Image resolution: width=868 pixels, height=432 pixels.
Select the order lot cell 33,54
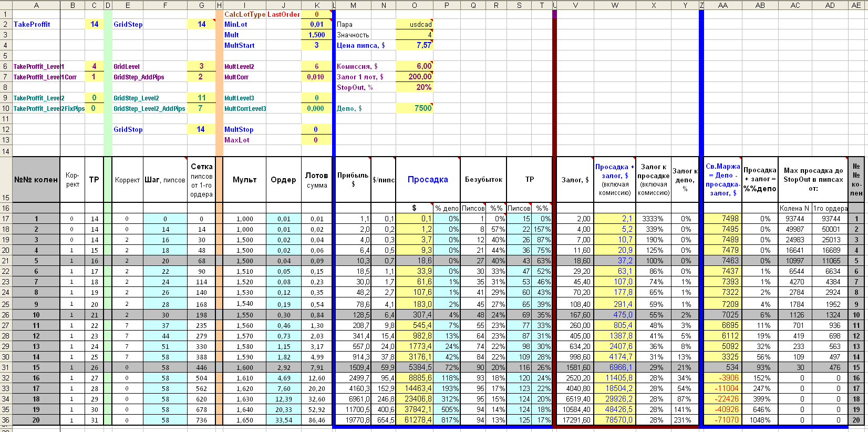[x=284, y=420]
